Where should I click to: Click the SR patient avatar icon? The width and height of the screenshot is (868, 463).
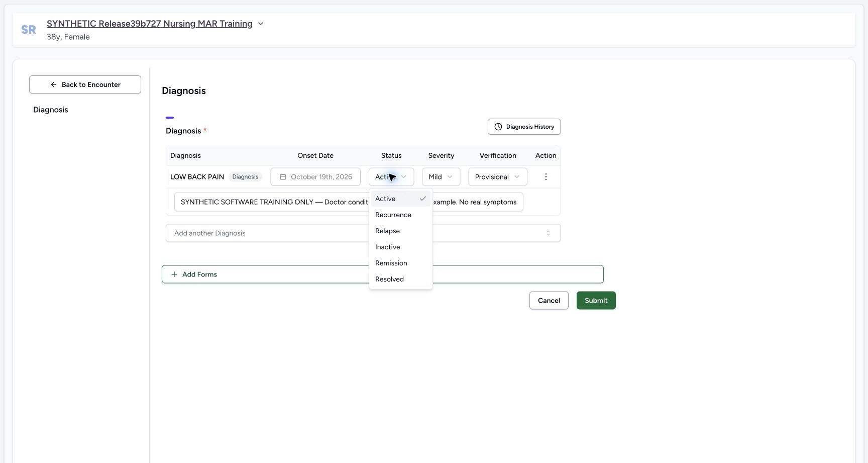[29, 30]
